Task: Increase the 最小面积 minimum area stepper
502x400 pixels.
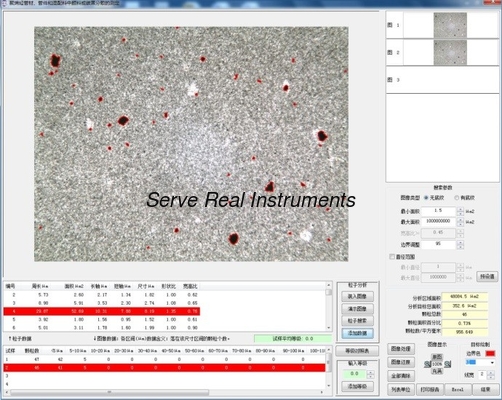Action: coord(460,209)
